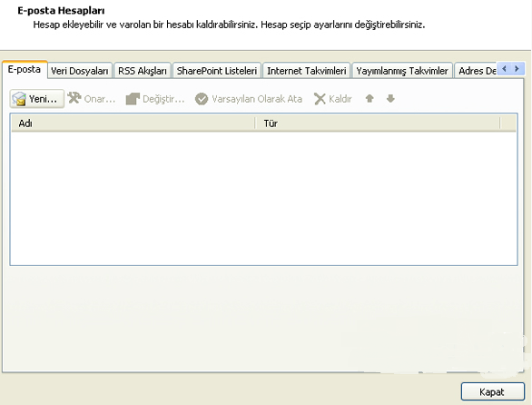
Task: Select the E-posta tab
Action: coord(25,69)
